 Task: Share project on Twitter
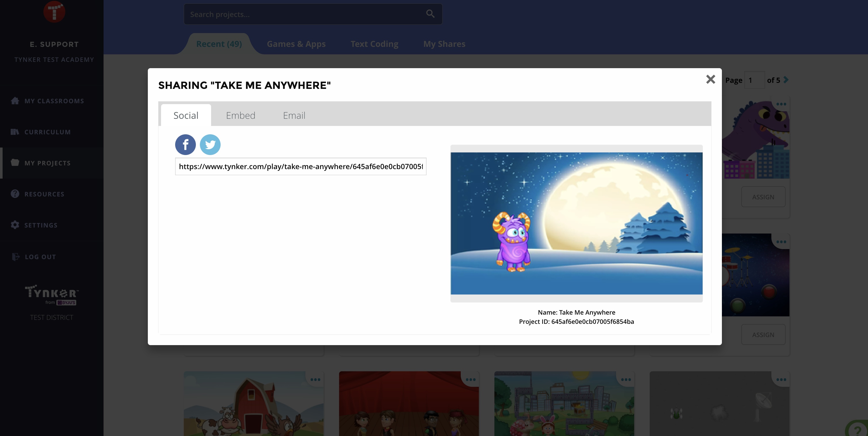pyautogui.click(x=210, y=145)
